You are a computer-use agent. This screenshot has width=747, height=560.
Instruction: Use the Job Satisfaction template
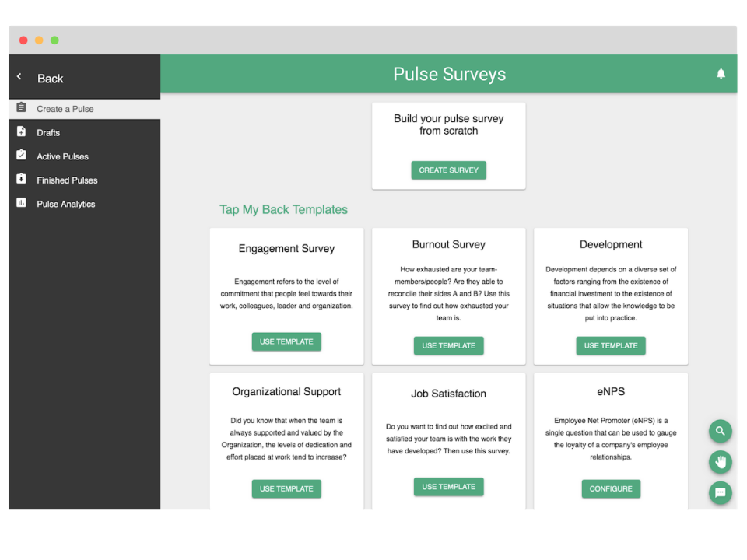click(x=448, y=486)
